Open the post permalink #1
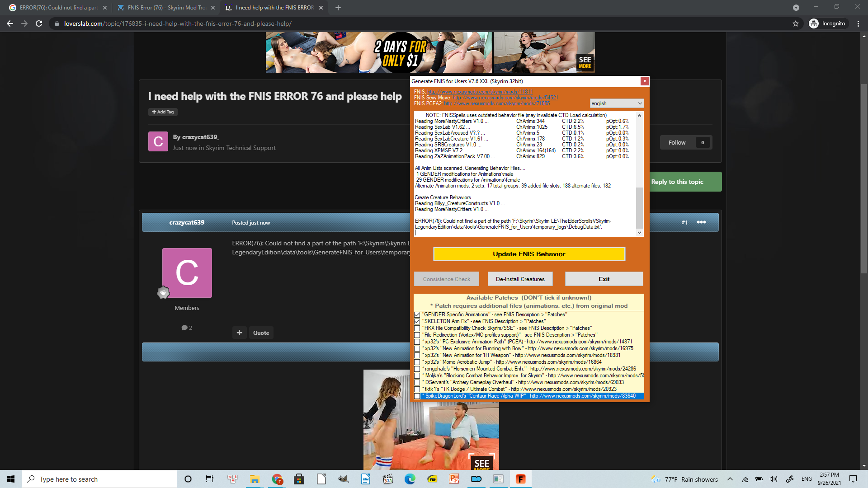The width and height of the screenshot is (868, 488). (684, 222)
